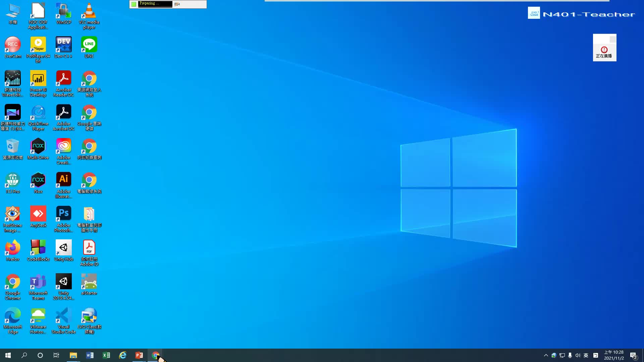Open the WinSCP desktop shortcut
644x362 pixels.
[63, 14]
